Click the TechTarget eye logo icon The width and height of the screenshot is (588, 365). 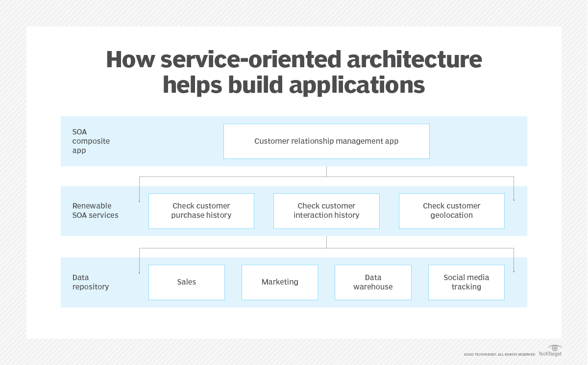click(555, 348)
